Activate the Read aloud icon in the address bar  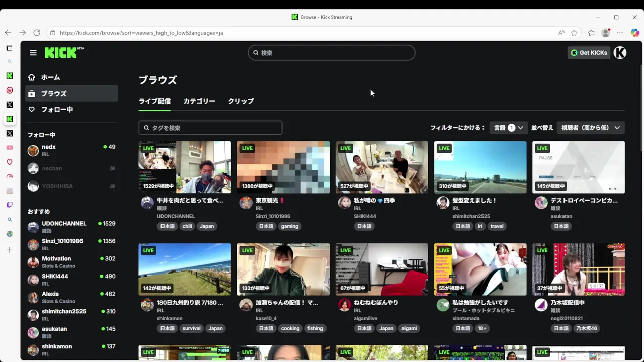coord(561,33)
